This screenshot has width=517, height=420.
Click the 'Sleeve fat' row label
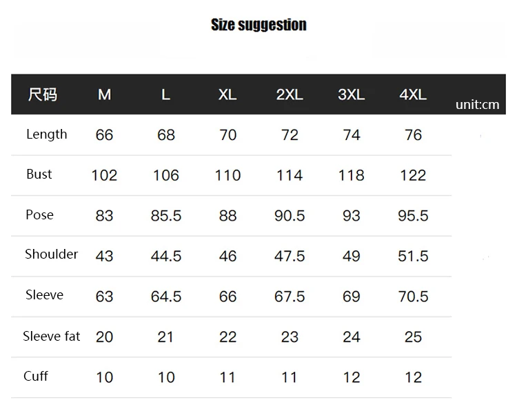click(x=52, y=337)
